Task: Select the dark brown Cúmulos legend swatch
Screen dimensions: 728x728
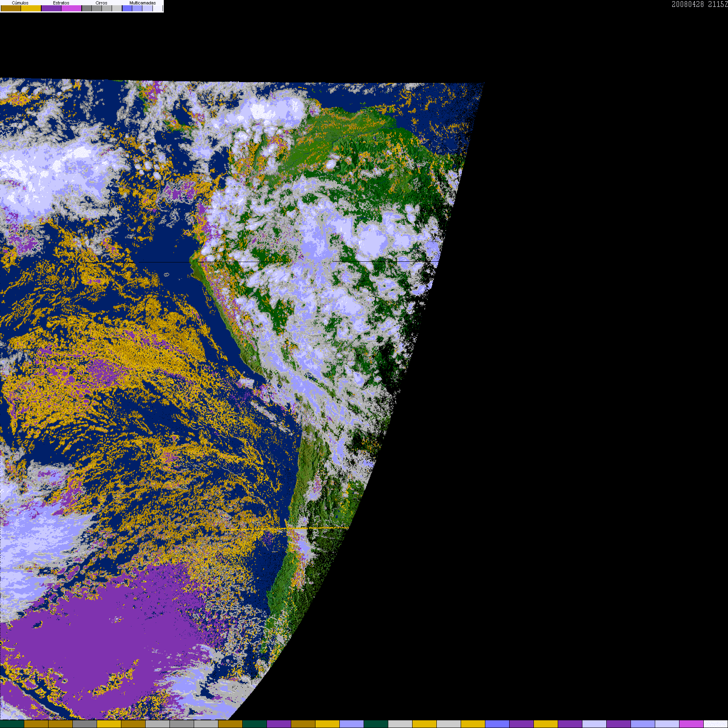Action: (11, 8)
